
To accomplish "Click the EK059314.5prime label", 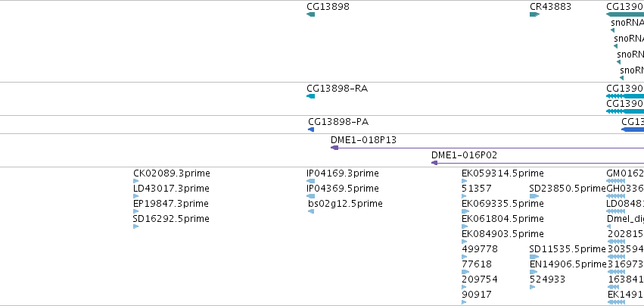I will point(502,173).
